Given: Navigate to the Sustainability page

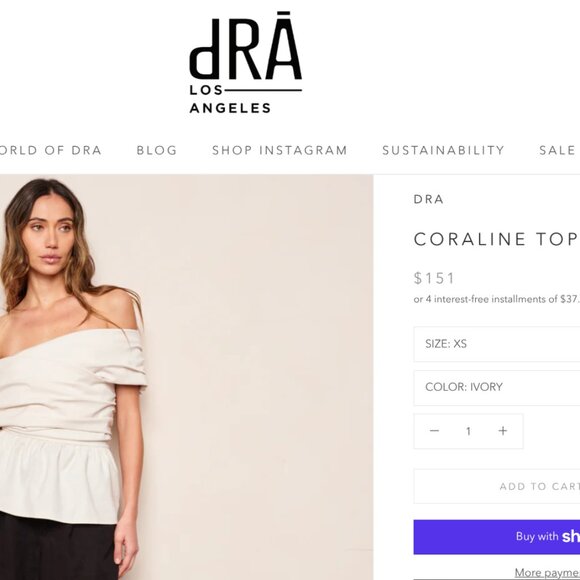Looking at the screenshot, I should coord(444,151).
